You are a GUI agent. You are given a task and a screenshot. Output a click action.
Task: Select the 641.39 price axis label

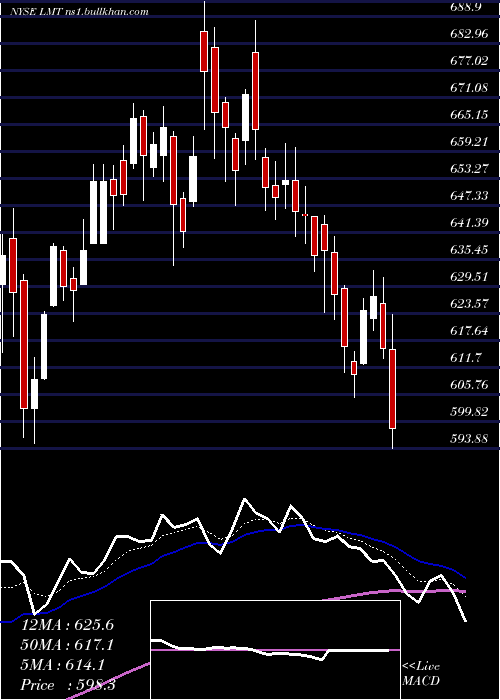pos(470,223)
